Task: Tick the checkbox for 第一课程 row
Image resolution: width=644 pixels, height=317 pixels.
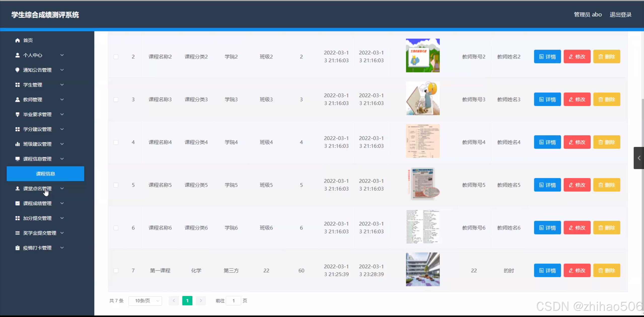Action: point(116,271)
